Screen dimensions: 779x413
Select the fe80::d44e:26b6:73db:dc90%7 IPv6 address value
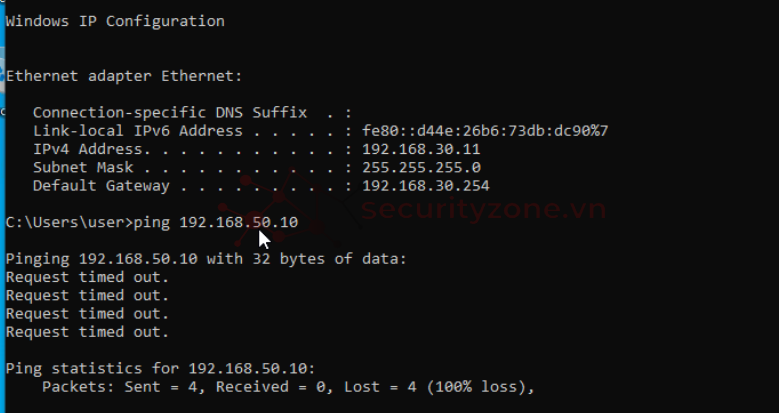click(486, 131)
